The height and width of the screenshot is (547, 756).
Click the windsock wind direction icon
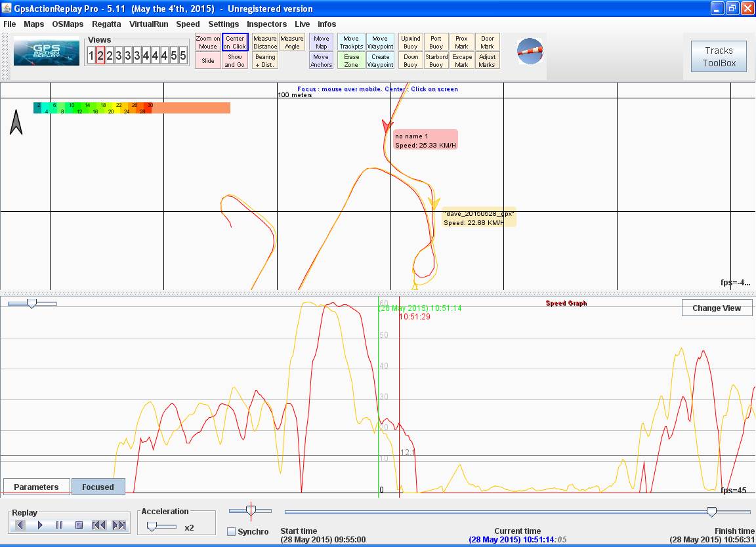tap(530, 51)
